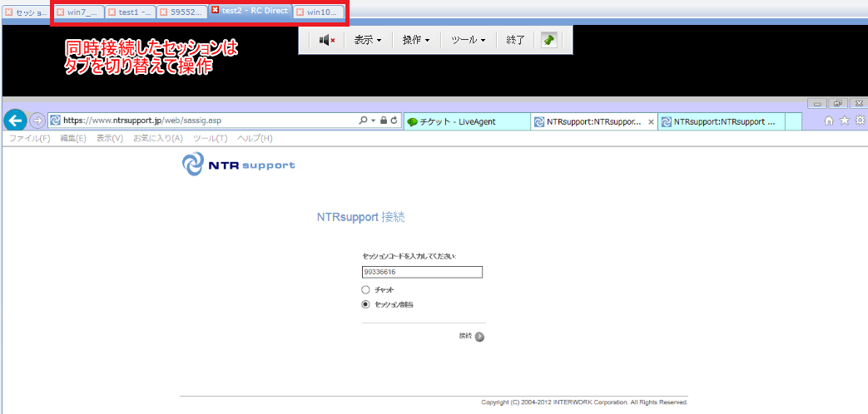Refresh the page with the reload icon
This screenshot has height=414, width=868.
(394, 121)
